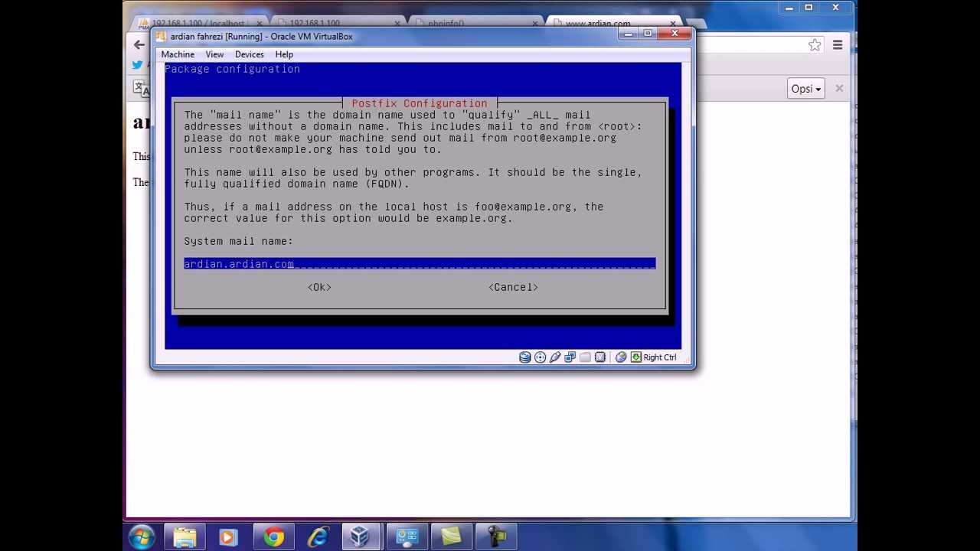The width and height of the screenshot is (980, 551).
Task: Close the www.ardian.com Chrome tab
Action: point(674,24)
